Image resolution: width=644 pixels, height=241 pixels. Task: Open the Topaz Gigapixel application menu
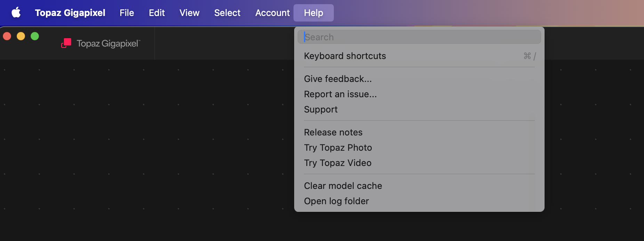70,13
